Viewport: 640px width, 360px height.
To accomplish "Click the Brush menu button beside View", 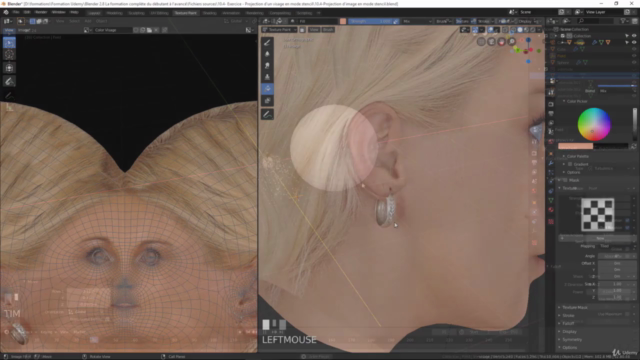I will tap(328, 30).
